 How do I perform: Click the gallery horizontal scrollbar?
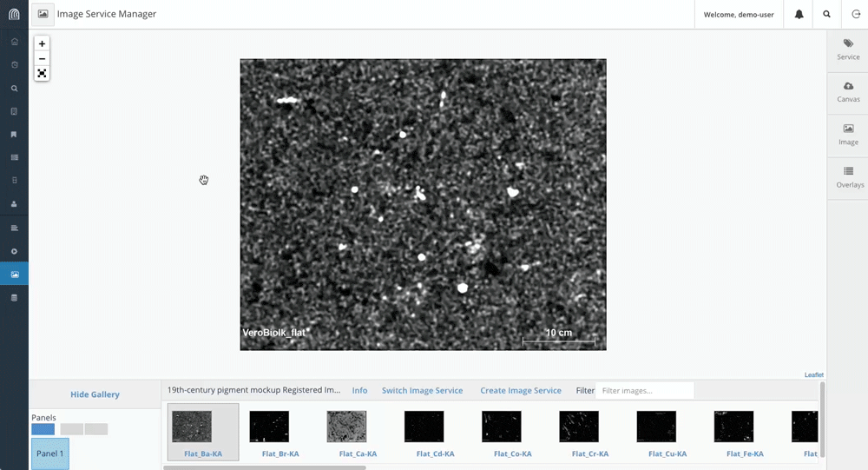265,467
